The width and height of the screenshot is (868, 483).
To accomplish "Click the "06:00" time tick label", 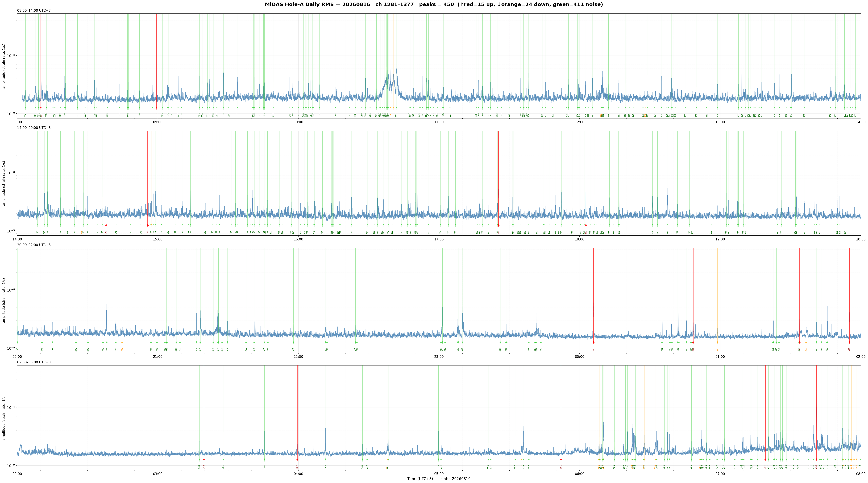I will point(580,474).
